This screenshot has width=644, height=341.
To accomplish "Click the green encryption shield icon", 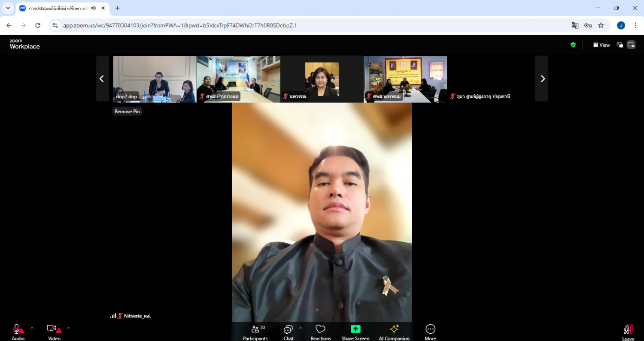I will pyautogui.click(x=573, y=45).
